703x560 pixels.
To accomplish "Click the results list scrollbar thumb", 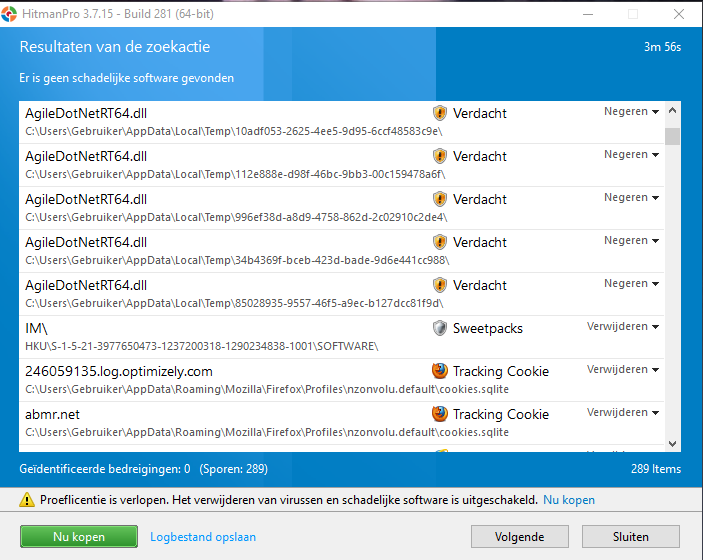I will point(672,136).
